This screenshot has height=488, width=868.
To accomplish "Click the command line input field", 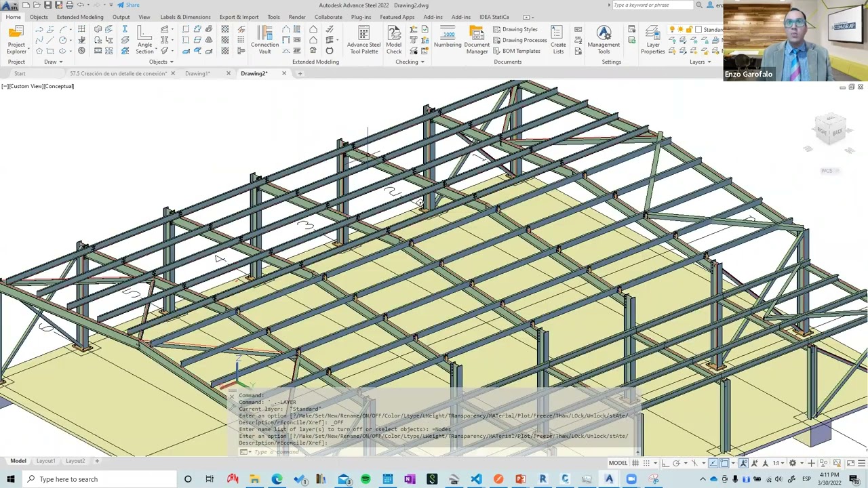I will (x=434, y=451).
